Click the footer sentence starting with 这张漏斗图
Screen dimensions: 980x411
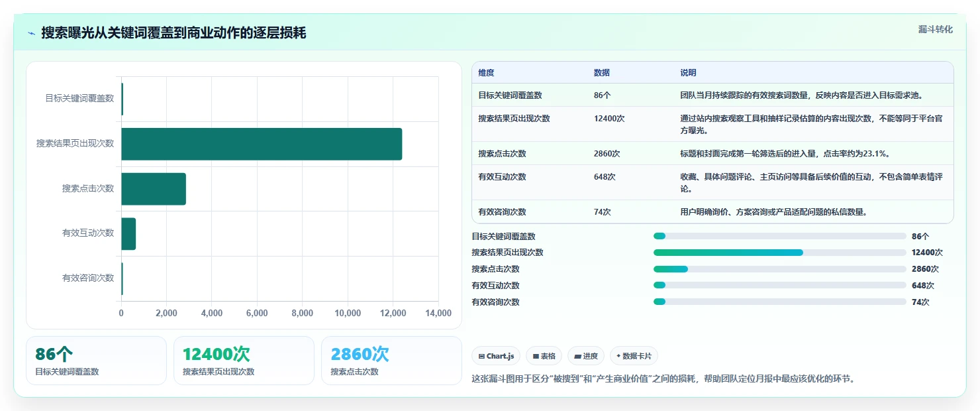tap(663, 379)
